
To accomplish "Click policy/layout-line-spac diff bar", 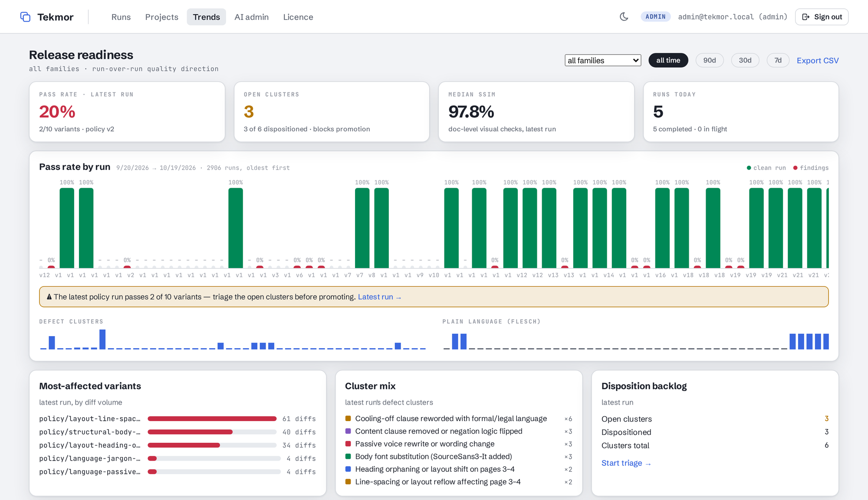I will click(212, 419).
